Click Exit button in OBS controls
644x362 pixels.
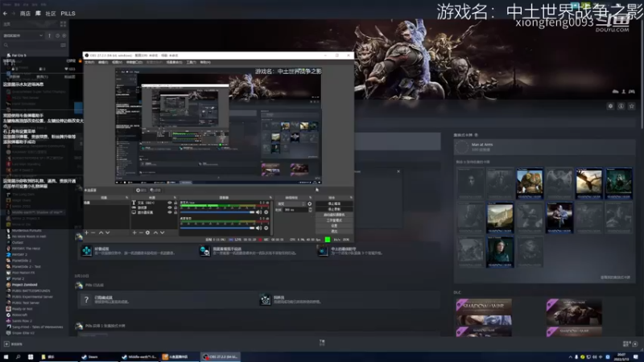[333, 232]
